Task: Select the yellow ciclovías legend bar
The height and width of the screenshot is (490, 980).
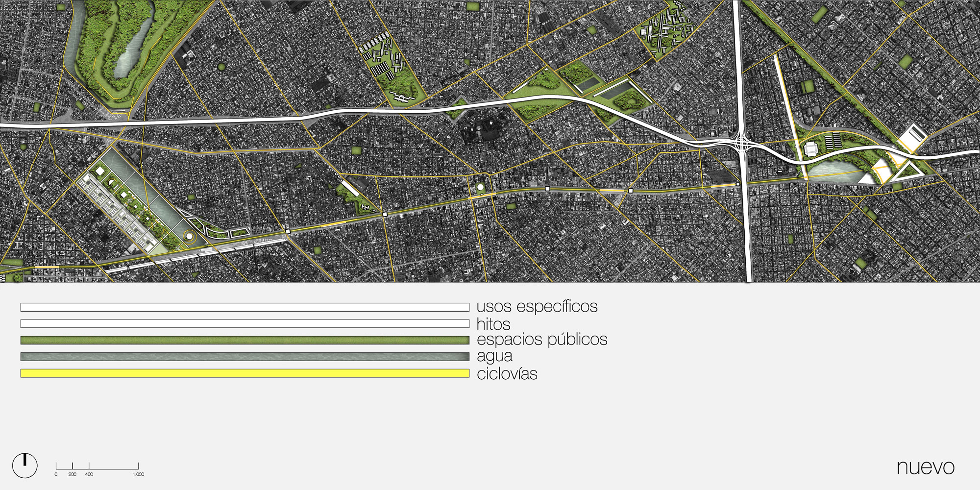Action: click(245, 373)
